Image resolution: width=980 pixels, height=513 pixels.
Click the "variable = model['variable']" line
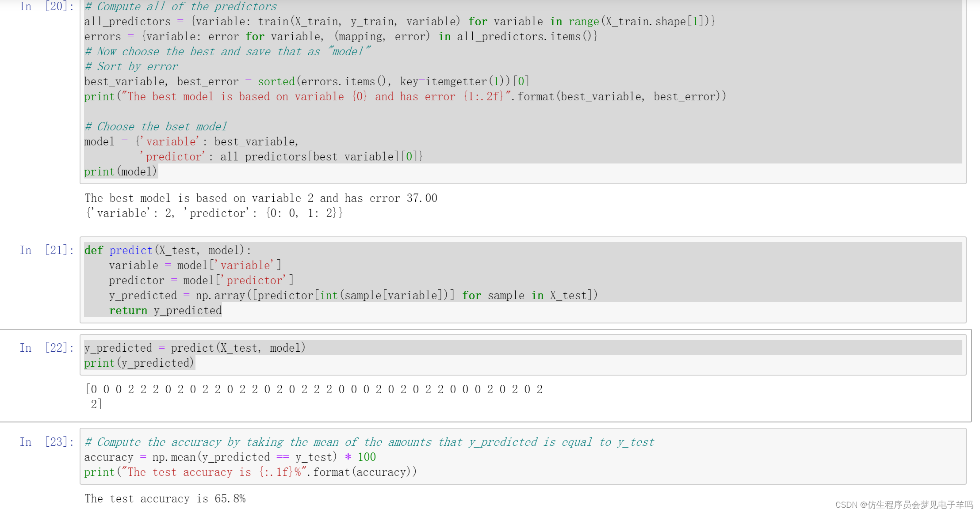[x=195, y=265]
